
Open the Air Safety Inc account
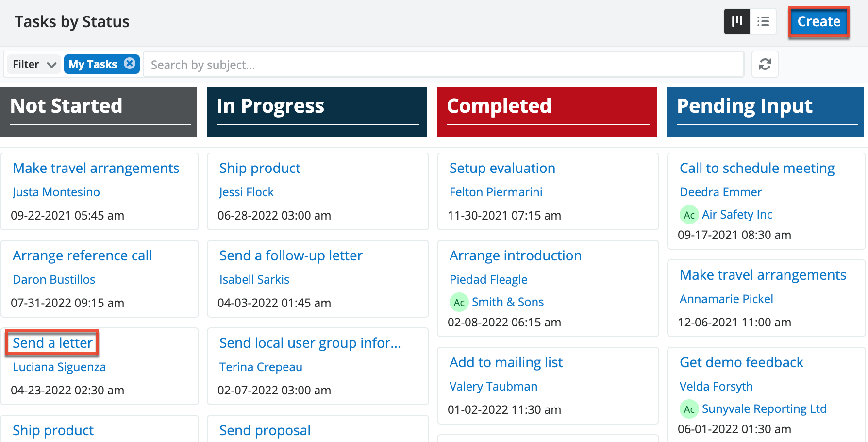(x=736, y=215)
